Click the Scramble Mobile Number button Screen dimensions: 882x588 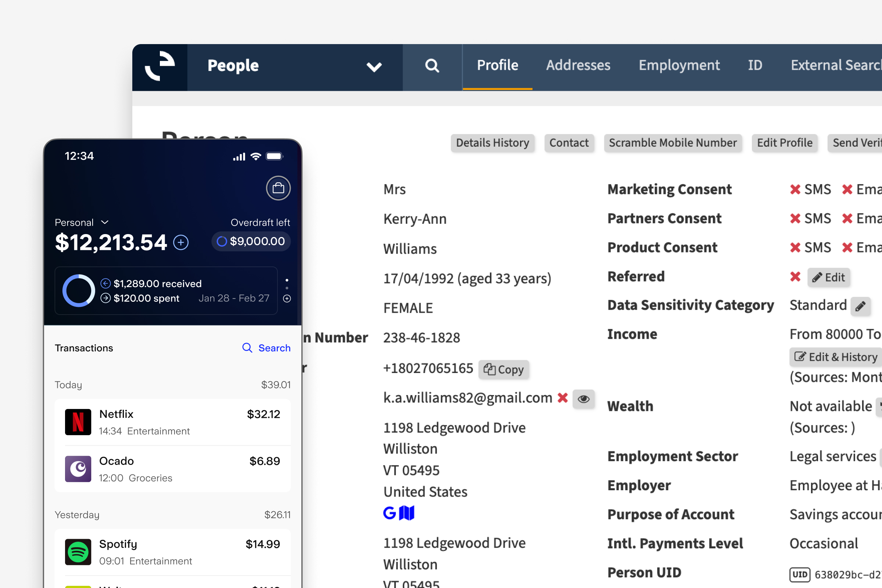click(x=673, y=143)
